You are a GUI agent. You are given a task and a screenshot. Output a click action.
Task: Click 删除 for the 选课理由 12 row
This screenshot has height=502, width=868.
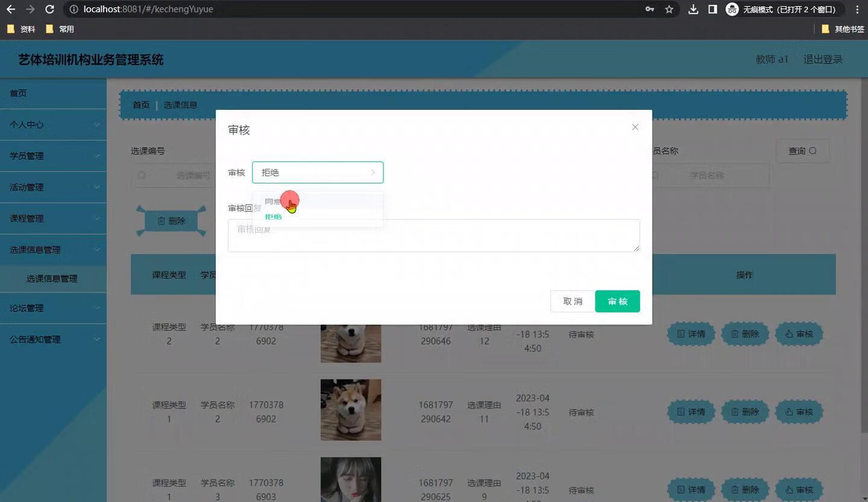(745, 334)
